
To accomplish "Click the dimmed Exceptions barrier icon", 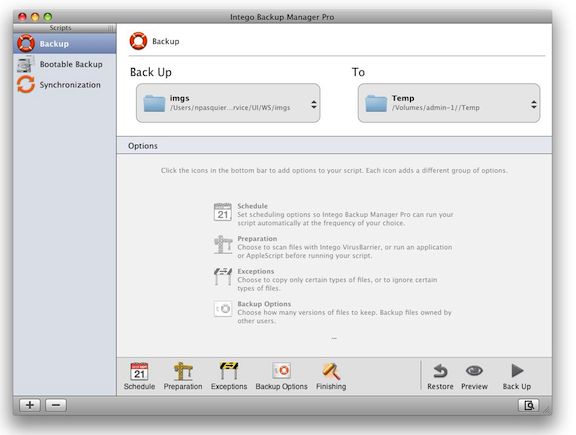I will pos(223,277).
